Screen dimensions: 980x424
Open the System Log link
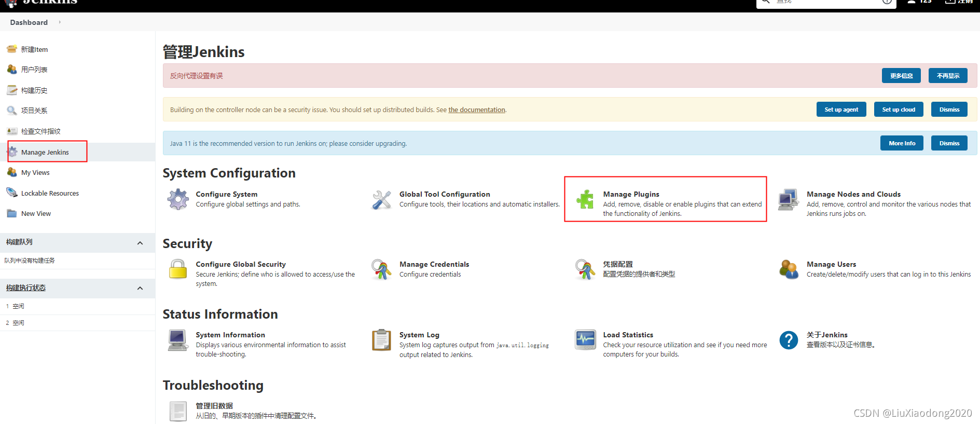[419, 335]
